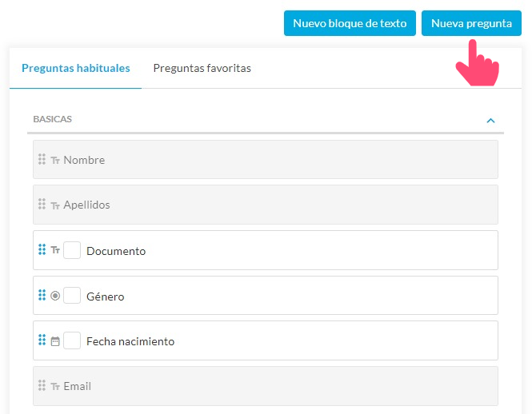Click the drag handle beside Nombre

click(42, 160)
